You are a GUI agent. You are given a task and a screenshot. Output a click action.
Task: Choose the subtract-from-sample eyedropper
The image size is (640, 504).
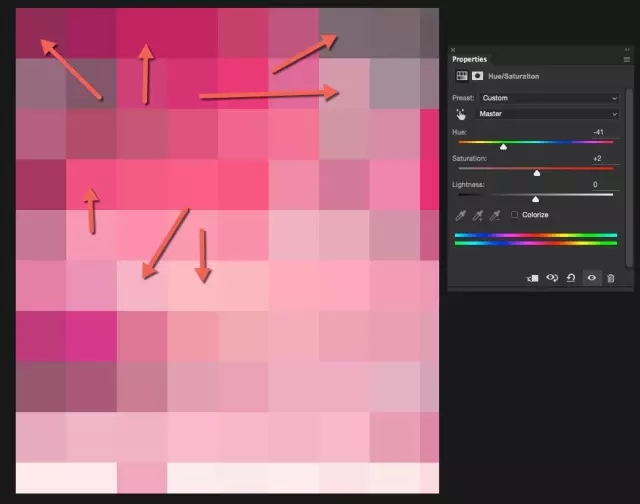[x=495, y=215]
